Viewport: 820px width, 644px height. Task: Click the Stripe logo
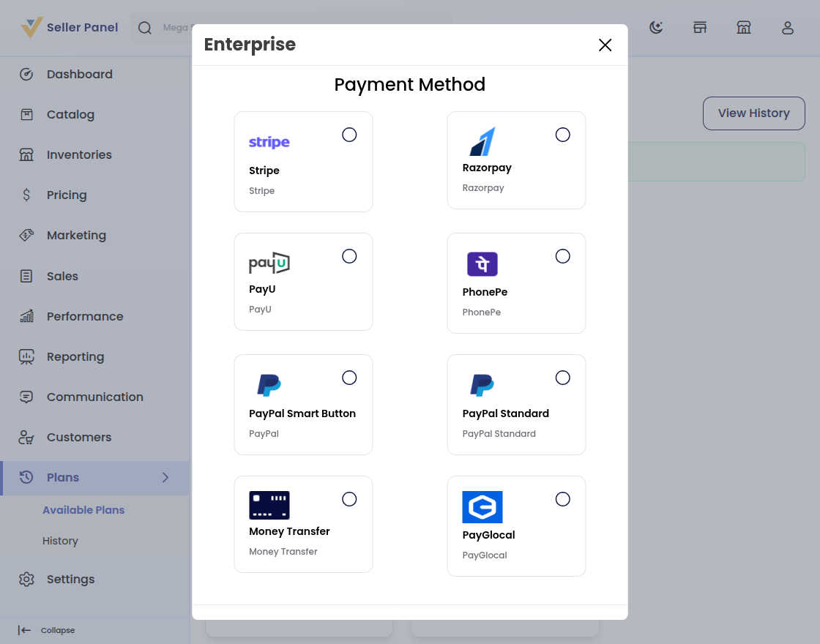tap(269, 142)
